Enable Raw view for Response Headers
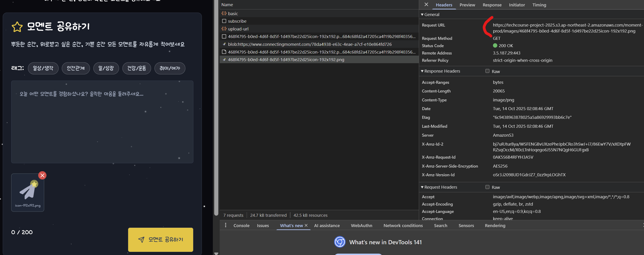This screenshot has width=644, height=255. (487, 71)
